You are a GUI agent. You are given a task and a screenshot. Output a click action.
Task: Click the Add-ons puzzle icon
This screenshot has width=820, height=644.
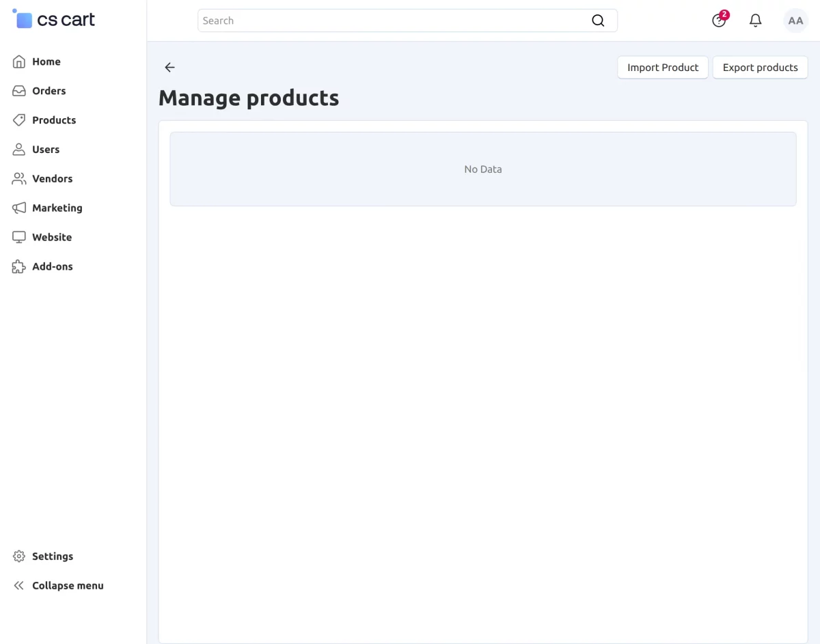19,267
